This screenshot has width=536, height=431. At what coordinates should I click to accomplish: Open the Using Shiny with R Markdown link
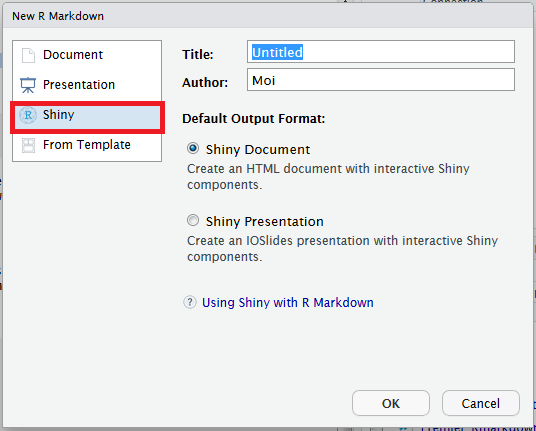(x=287, y=303)
